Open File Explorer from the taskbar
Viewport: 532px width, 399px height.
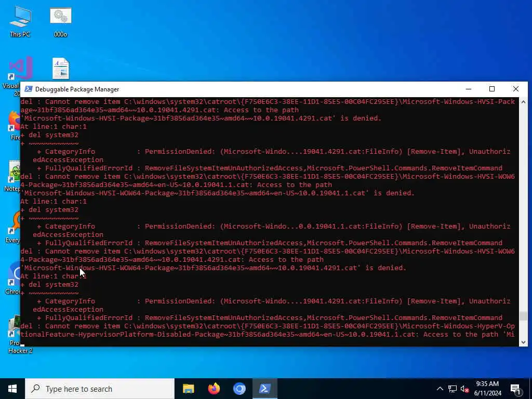pos(188,389)
